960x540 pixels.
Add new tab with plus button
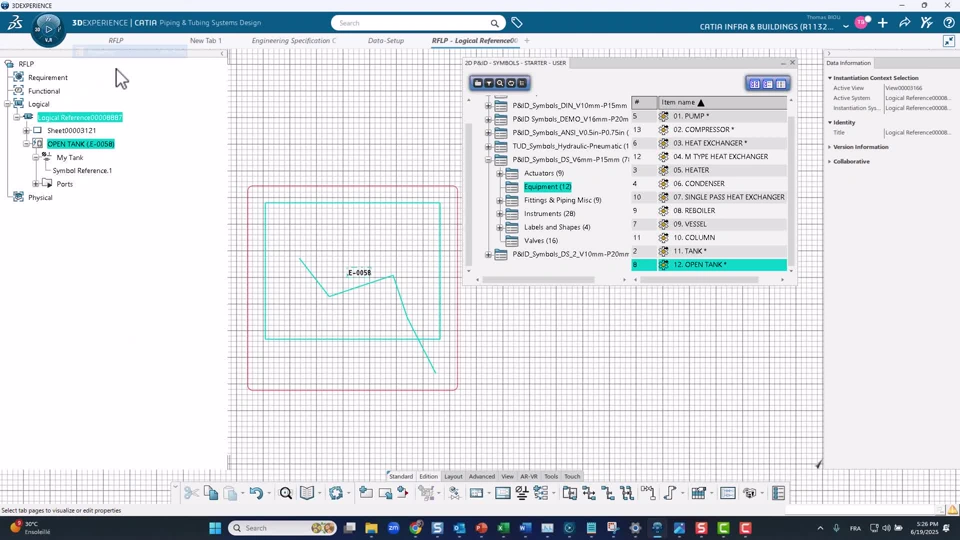coord(527,40)
